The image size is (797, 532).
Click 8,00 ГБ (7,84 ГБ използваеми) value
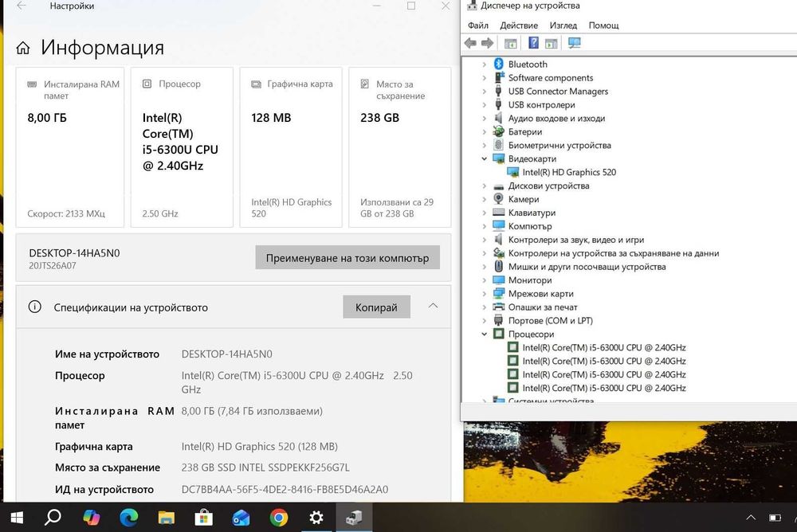tap(252, 411)
